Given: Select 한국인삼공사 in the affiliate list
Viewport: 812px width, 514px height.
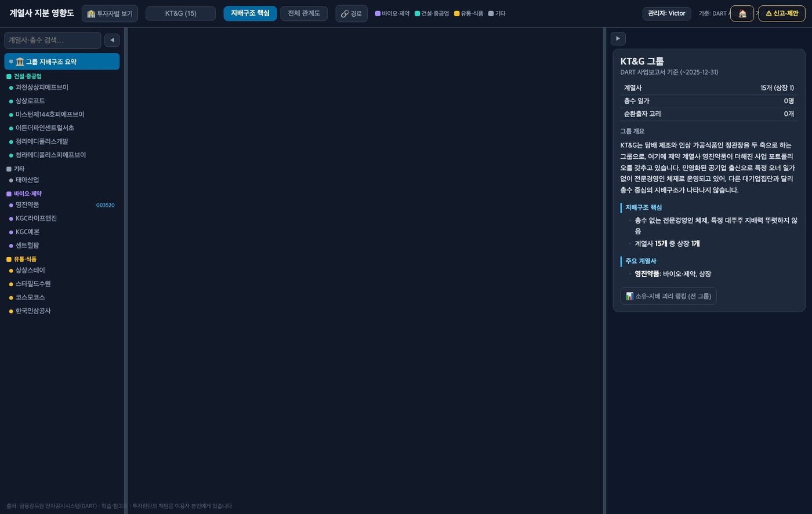Looking at the screenshot, I should click(62, 311).
